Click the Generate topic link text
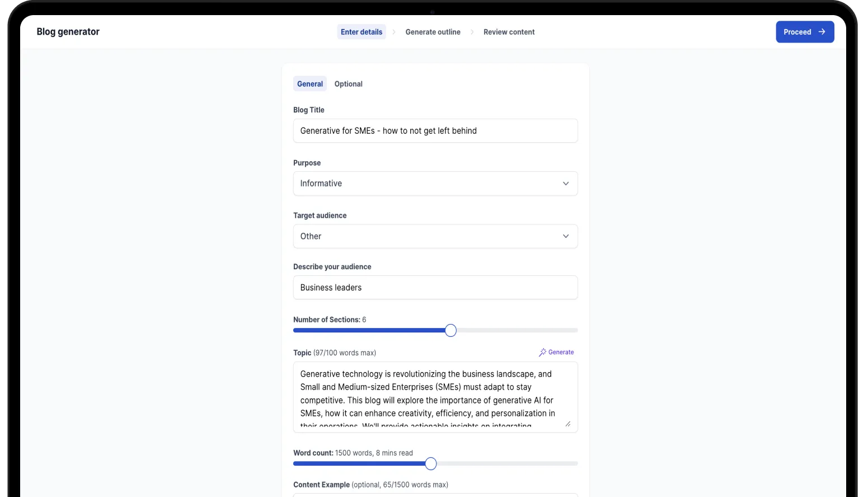This screenshot has width=868, height=497. pyautogui.click(x=561, y=353)
